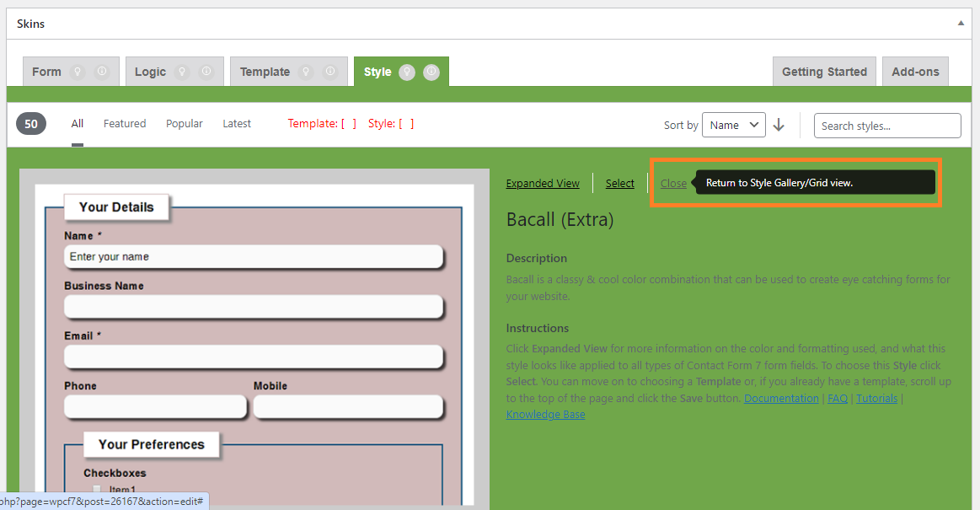Choose the Bacall style via Select link
Screen dimensions: 980x510
pyautogui.click(x=619, y=183)
